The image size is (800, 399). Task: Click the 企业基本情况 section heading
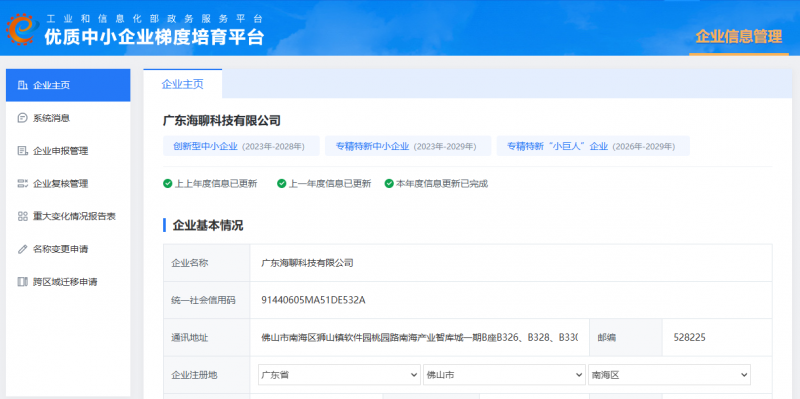point(208,226)
